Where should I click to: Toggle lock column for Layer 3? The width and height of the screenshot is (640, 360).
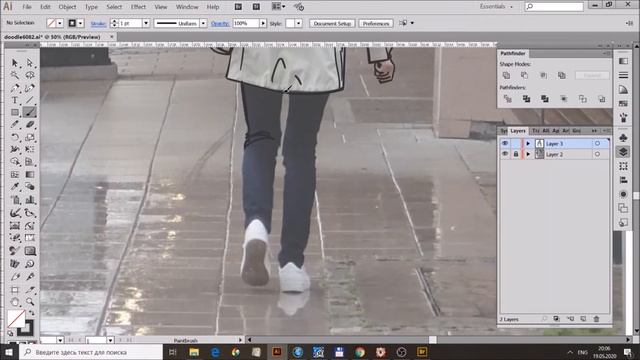pyautogui.click(x=516, y=144)
